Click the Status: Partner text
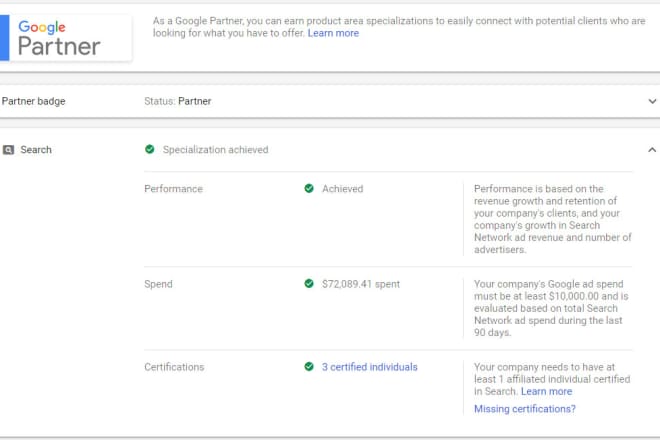Viewport: 660px width, 440px height. (x=178, y=101)
